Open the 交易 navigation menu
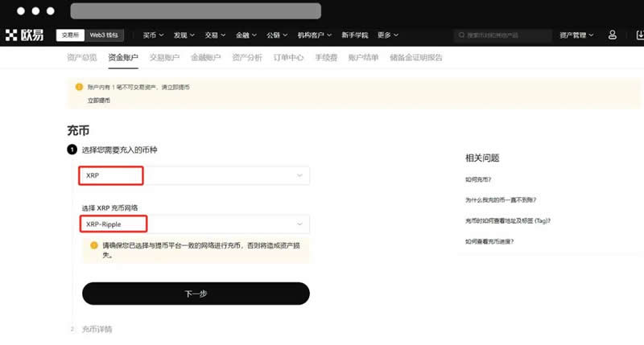Screen dimensions: 644x345 [215, 35]
